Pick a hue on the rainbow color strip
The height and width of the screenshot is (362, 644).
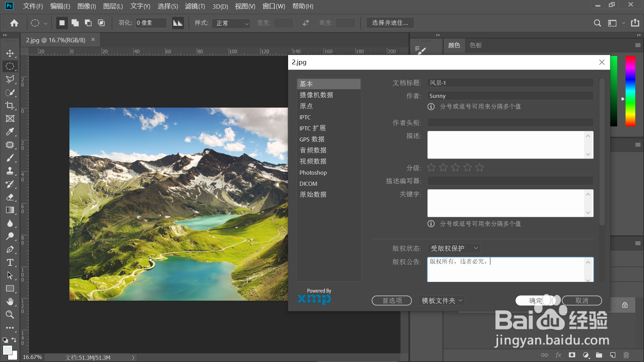click(x=630, y=90)
